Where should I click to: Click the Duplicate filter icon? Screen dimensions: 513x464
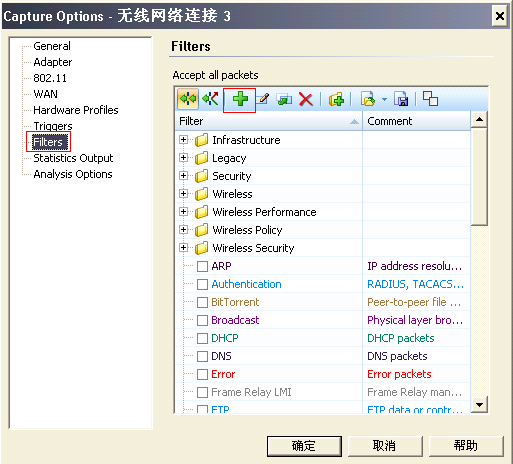[x=284, y=99]
